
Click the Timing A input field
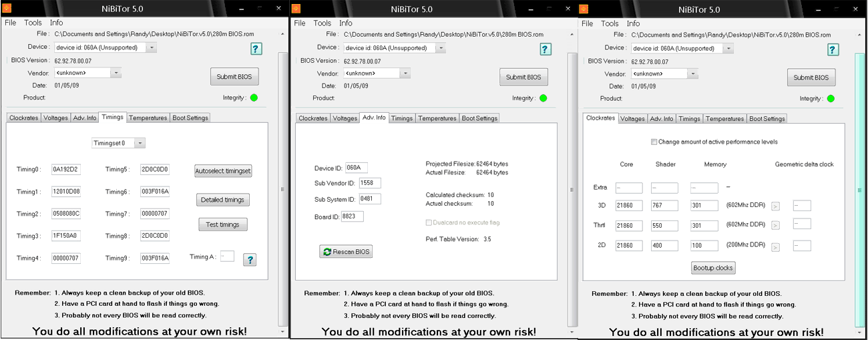click(227, 256)
